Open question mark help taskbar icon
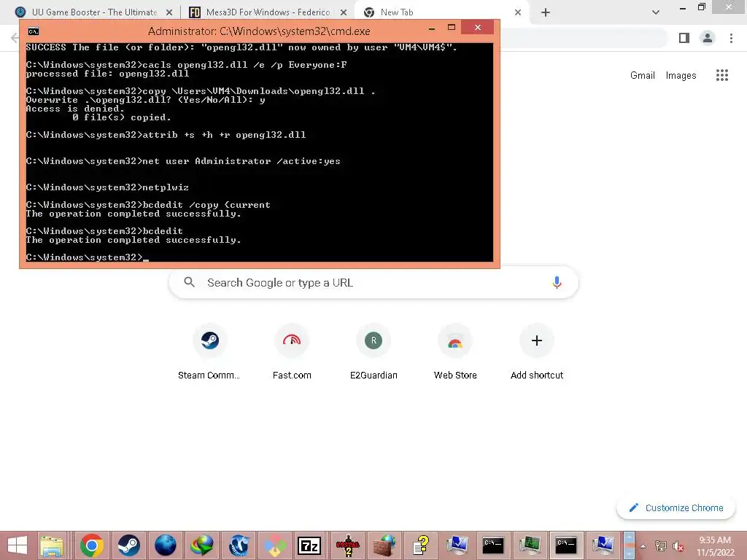 [x=421, y=545]
